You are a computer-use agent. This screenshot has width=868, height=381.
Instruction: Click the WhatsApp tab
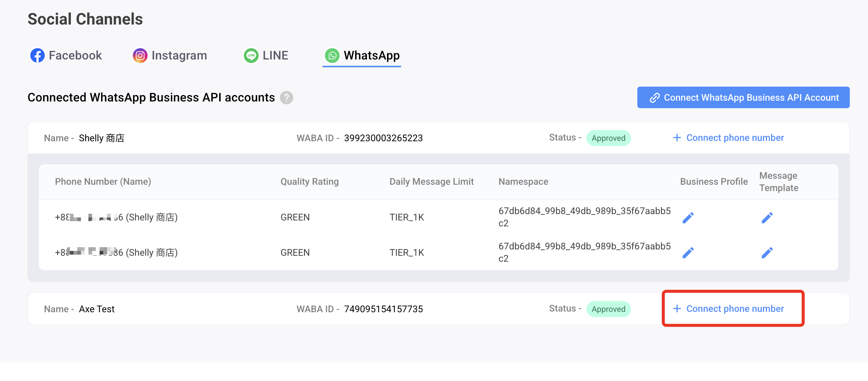coord(362,56)
